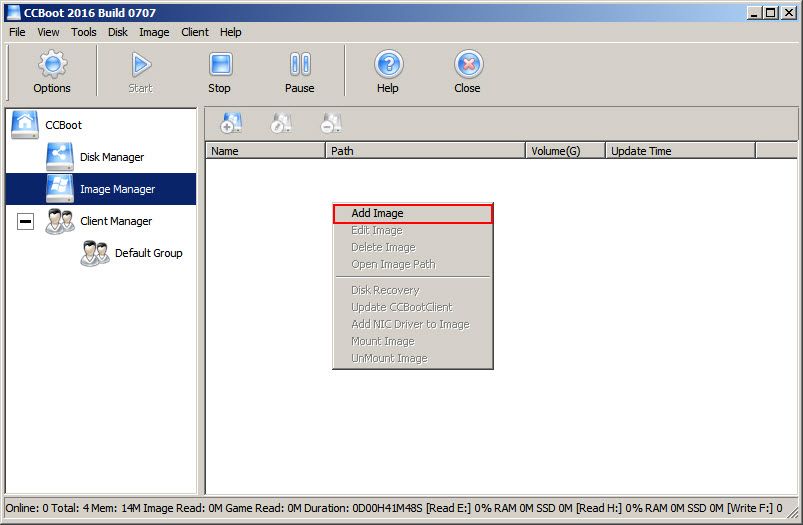
Task: Click the delete image icon
Action: [x=332, y=123]
